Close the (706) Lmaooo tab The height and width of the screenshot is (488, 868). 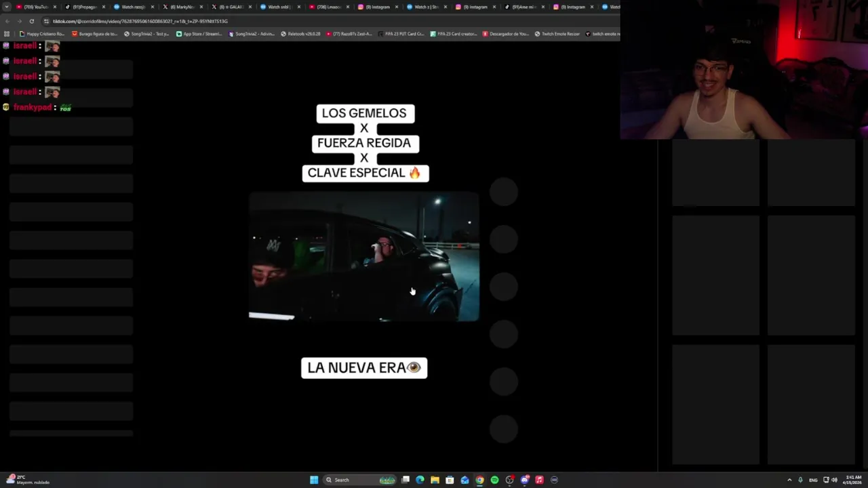pos(348,7)
